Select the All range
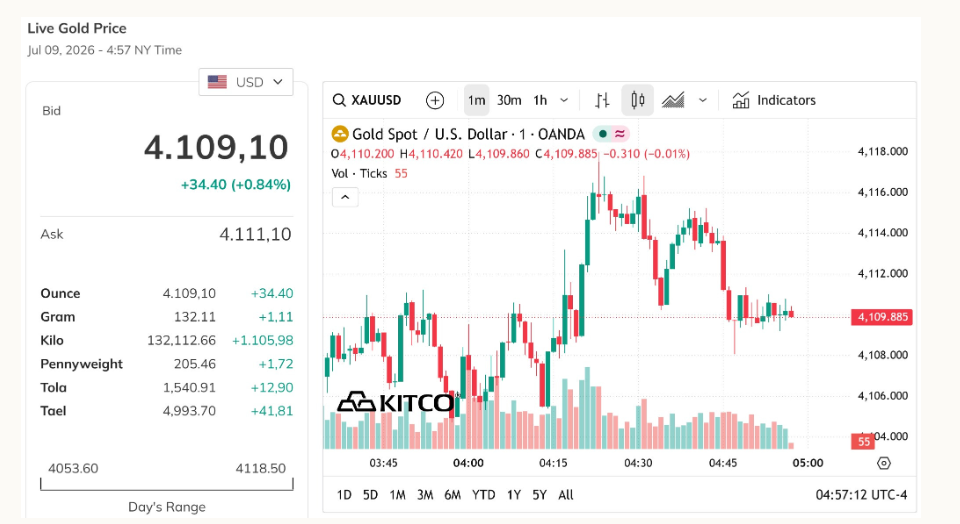The height and width of the screenshot is (524, 960). (566, 495)
